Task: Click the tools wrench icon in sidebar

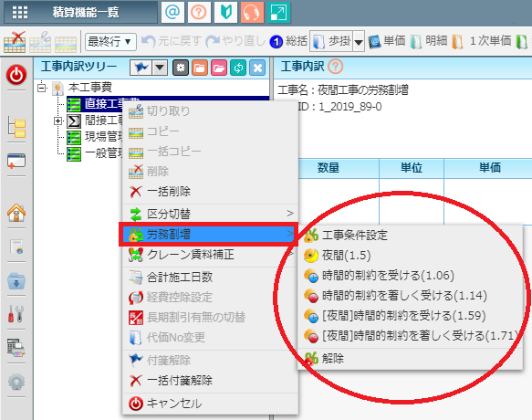Action: (16, 313)
